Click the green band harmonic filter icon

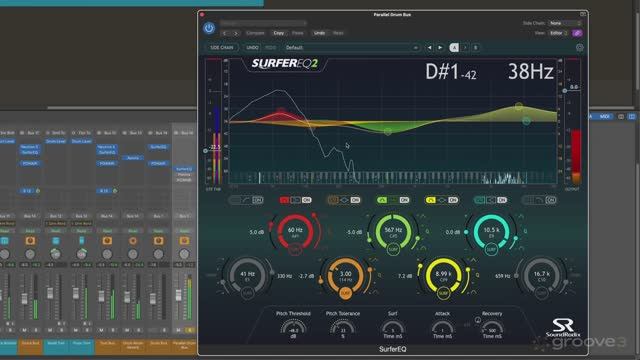[382, 200]
